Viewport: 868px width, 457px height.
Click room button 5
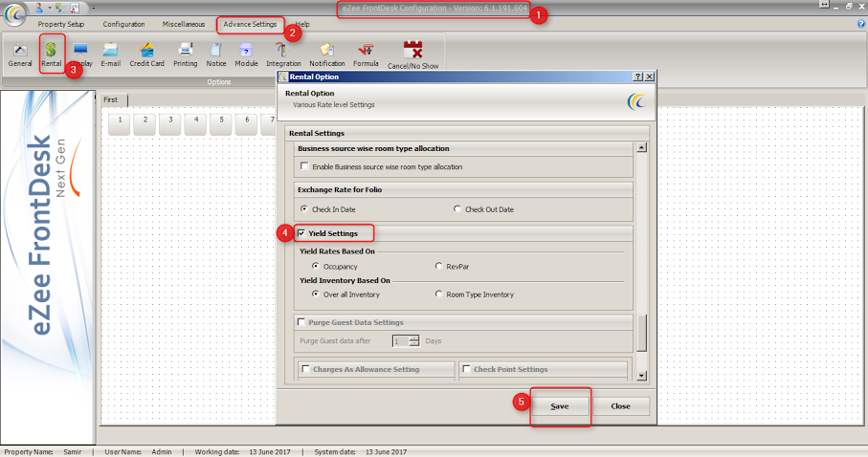[x=221, y=124]
